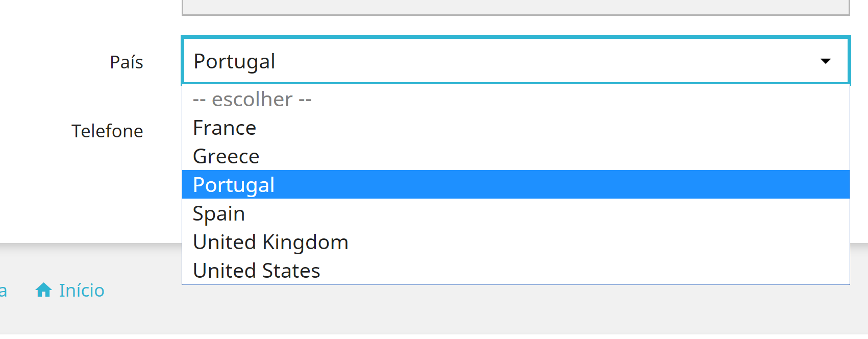Click the País field label
This screenshot has height=339, width=868.
[127, 62]
